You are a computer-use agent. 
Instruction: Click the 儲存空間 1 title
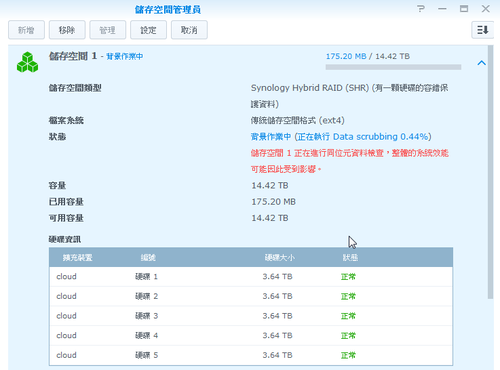click(x=73, y=56)
